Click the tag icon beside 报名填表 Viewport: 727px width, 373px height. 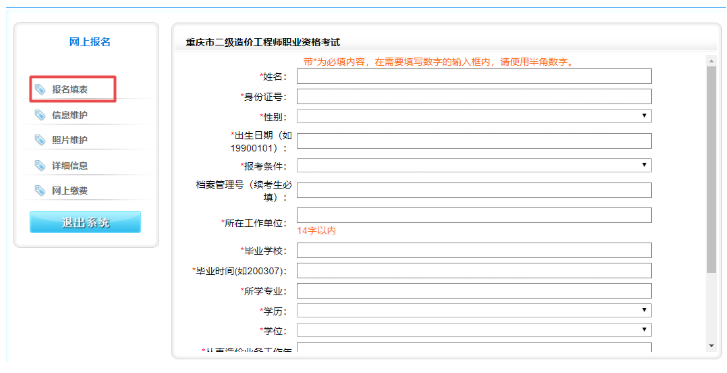[x=40, y=89]
